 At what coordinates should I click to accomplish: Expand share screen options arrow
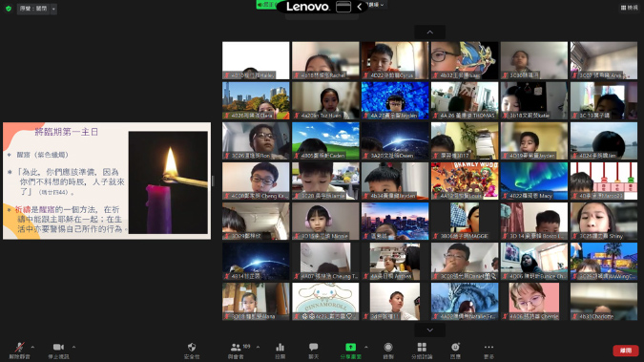point(366,347)
